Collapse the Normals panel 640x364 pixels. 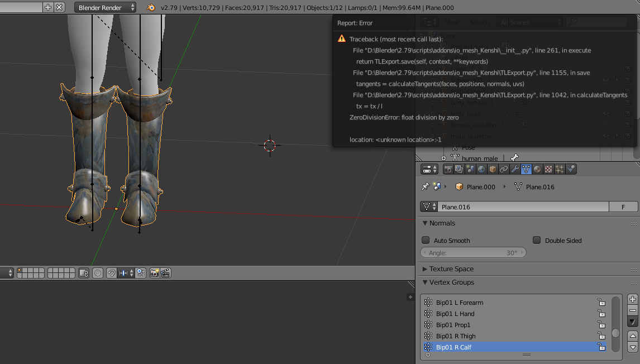point(425,223)
